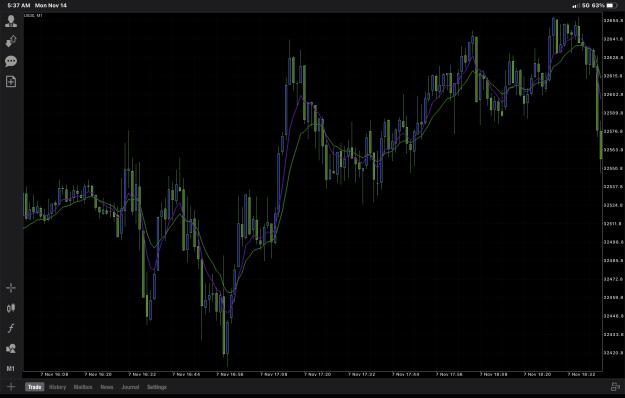This screenshot has width=625, height=398.
Task: Create a new order with the plus document icon
Action: 11,82
